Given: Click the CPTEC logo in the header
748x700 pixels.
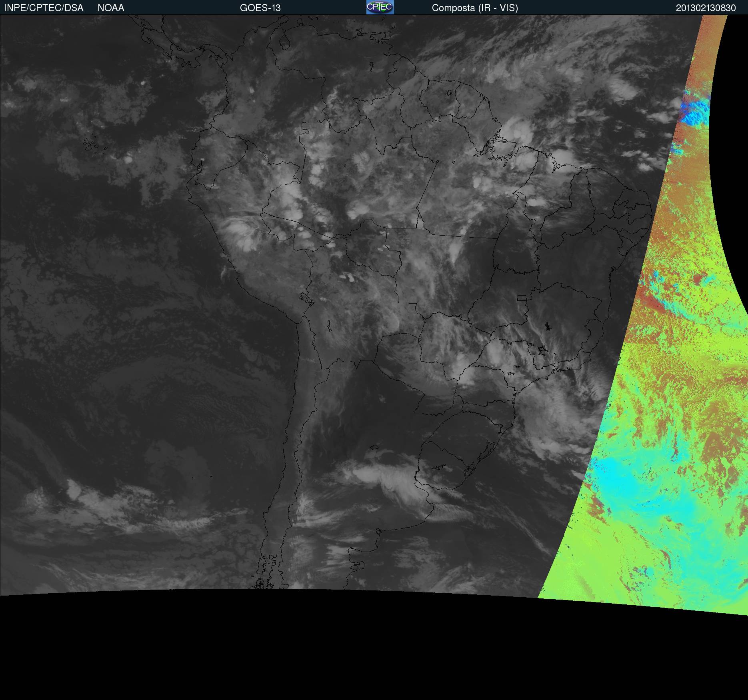Looking at the screenshot, I should 380,7.
